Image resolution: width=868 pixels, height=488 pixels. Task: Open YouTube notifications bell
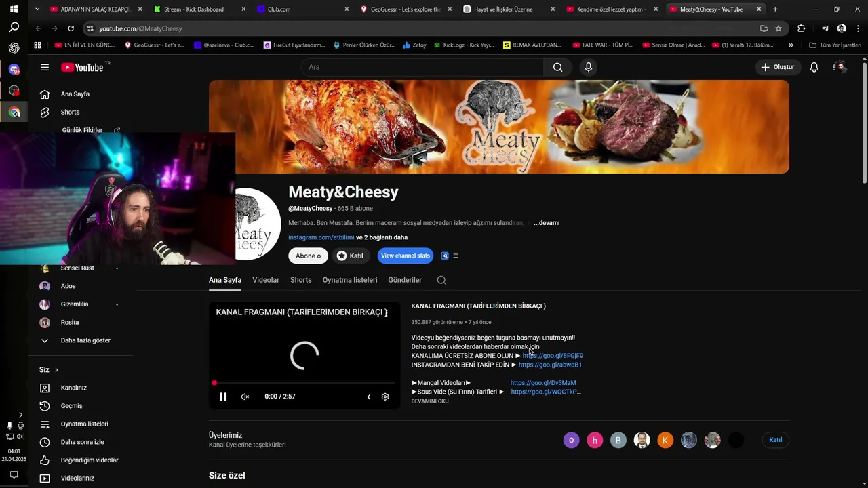pyautogui.click(x=814, y=67)
